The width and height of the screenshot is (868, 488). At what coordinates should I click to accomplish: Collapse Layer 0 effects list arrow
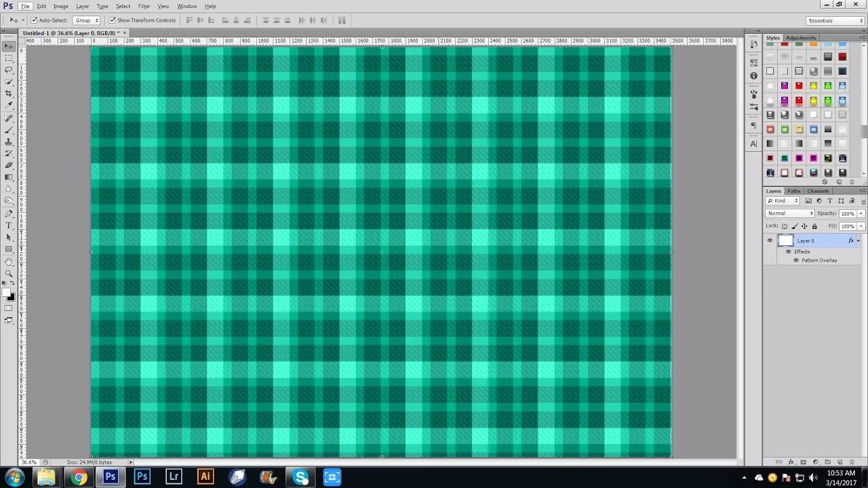pos(859,241)
